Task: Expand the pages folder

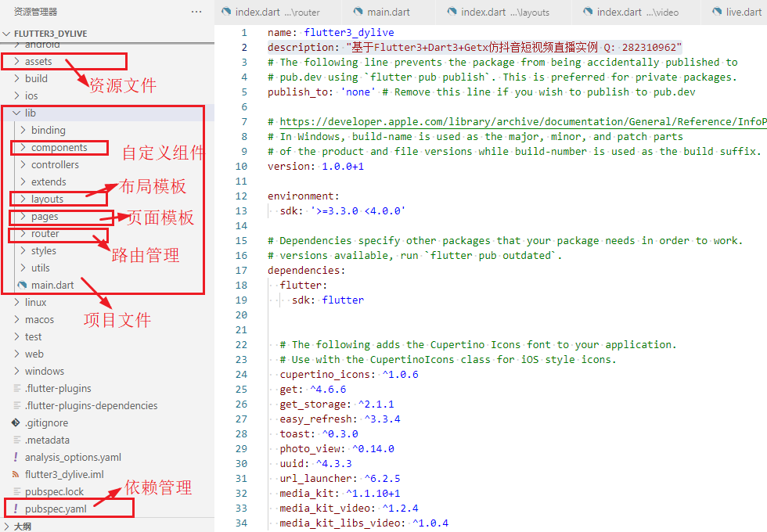Action: 23,216
